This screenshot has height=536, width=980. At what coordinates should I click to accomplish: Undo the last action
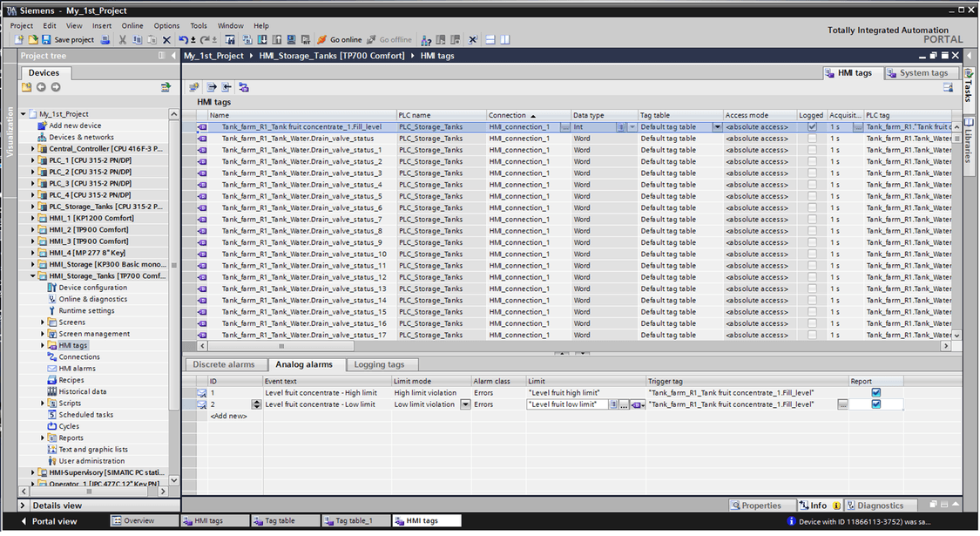point(183,39)
